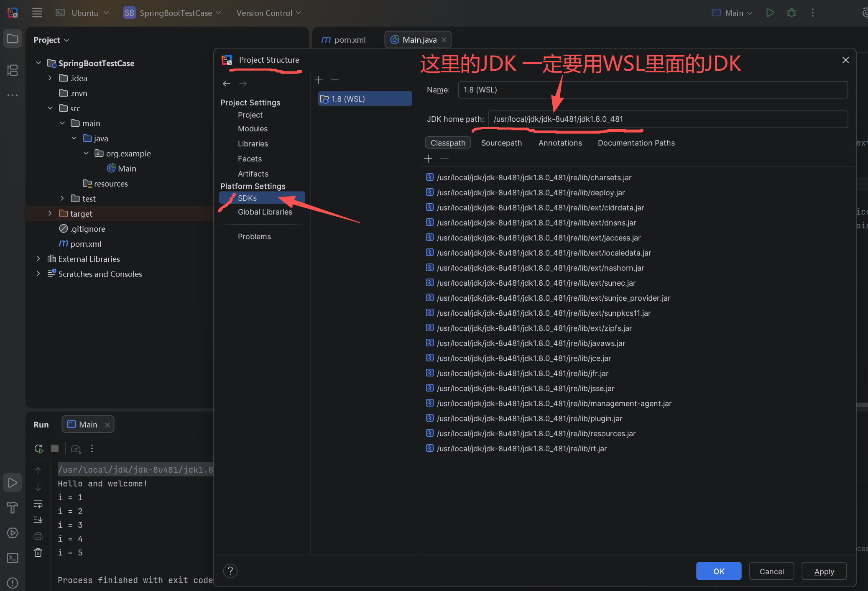Click the Clear All trash icon
This screenshot has width=868, height=591.
tap(38, 553)
